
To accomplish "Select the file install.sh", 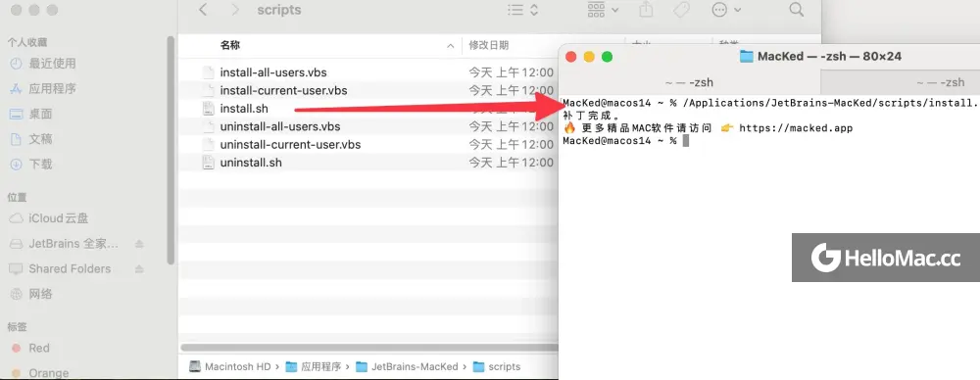I will pos(244,109).
